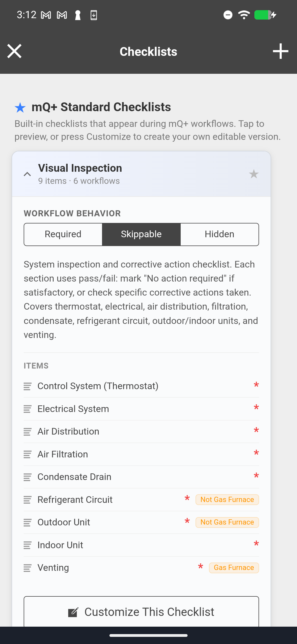Open the Condensate Drain item
Screen dimensions: 297x644
coord(75,477)
